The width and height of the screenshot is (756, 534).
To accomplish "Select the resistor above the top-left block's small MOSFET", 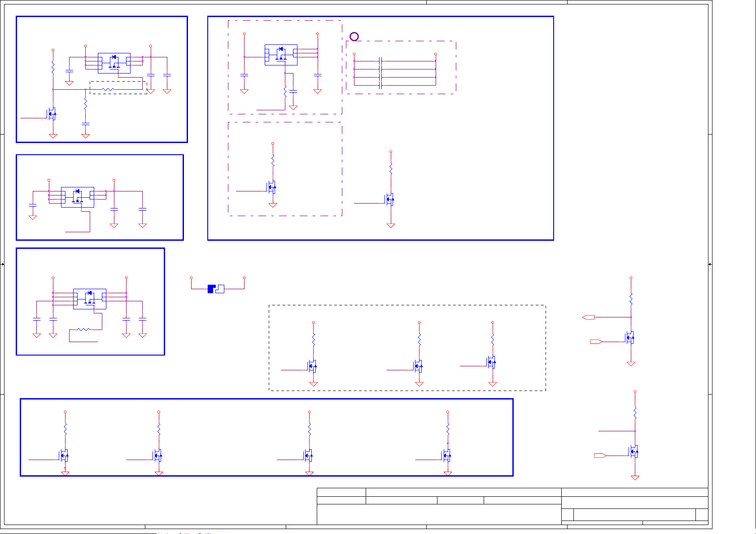I will tap(53, 68).
